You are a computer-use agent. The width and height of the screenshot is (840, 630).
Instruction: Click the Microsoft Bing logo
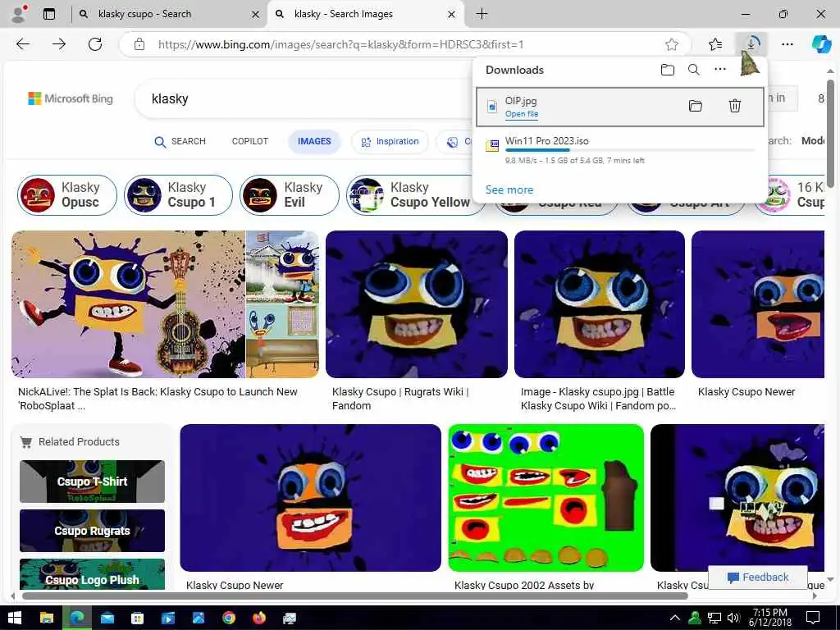[x=71, y=98]
